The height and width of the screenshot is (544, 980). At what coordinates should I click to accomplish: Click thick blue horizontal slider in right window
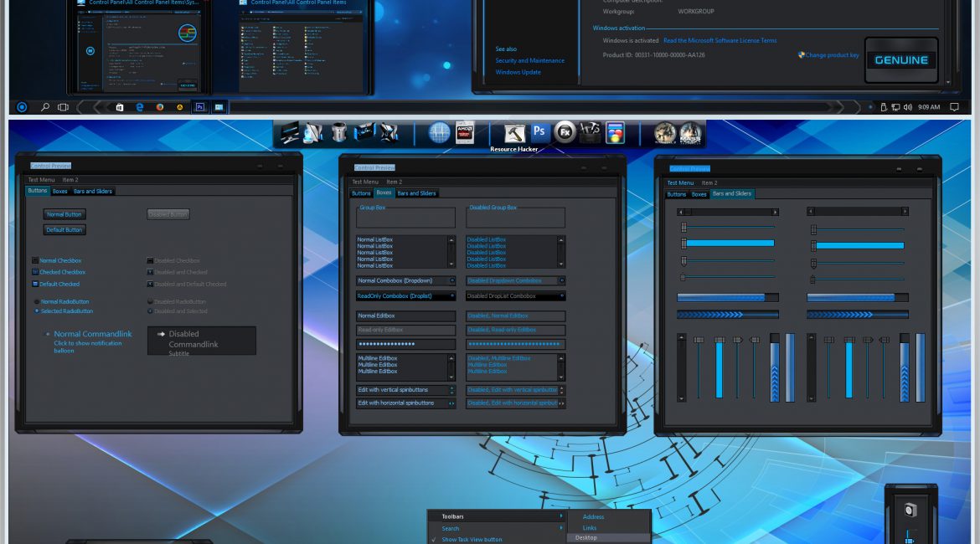click(730, 243)
